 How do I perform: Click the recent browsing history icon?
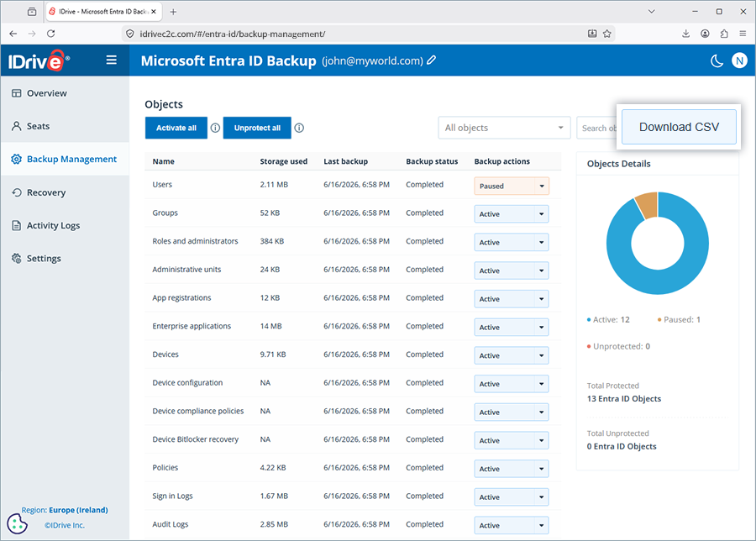(x=32, y=12)
